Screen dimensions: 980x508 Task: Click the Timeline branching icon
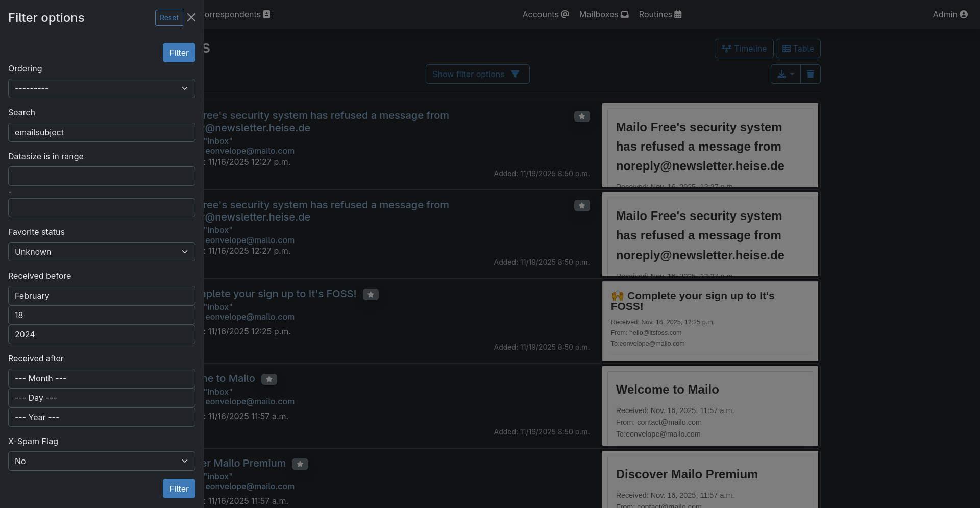tap(727, 49)
